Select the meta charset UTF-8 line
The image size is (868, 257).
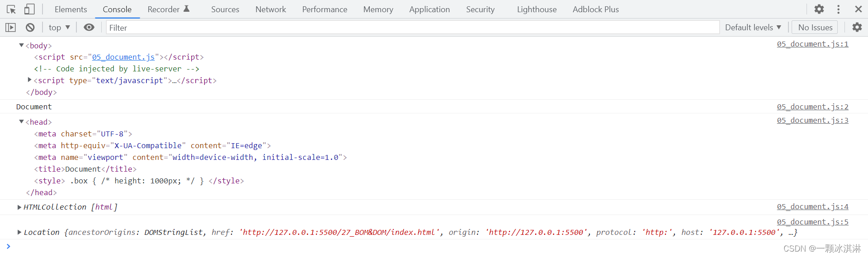point(83,134)
